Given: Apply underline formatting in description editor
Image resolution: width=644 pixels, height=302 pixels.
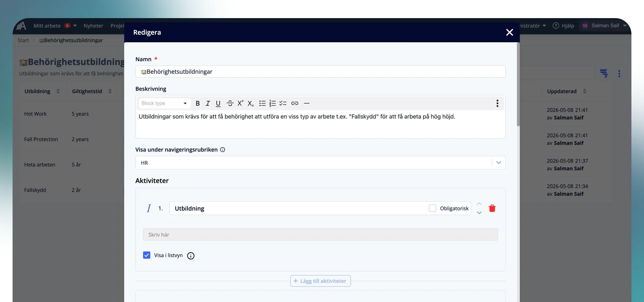Looking at the screenshot, I should pos(218,103).
